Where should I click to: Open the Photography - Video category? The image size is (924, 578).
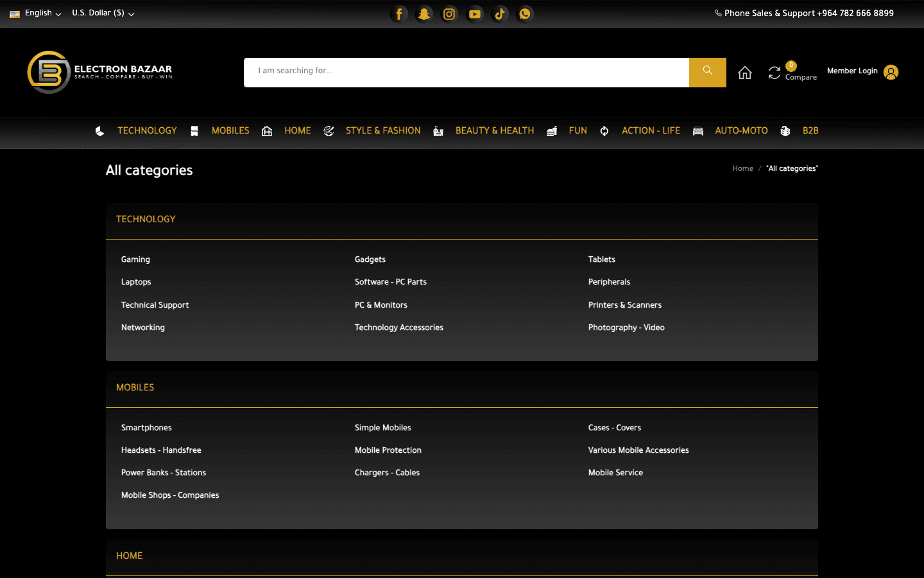(626, 328)
